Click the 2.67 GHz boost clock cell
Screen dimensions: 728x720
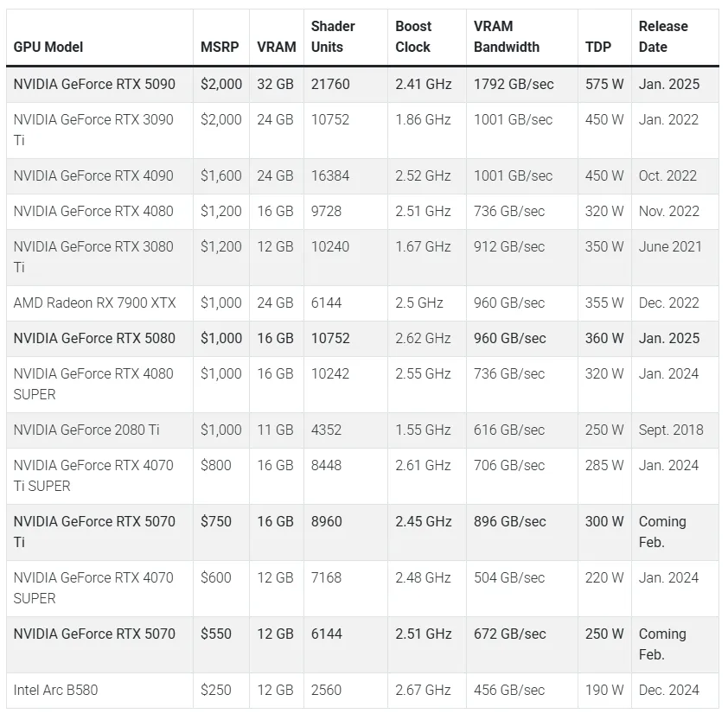coord(423,691)
